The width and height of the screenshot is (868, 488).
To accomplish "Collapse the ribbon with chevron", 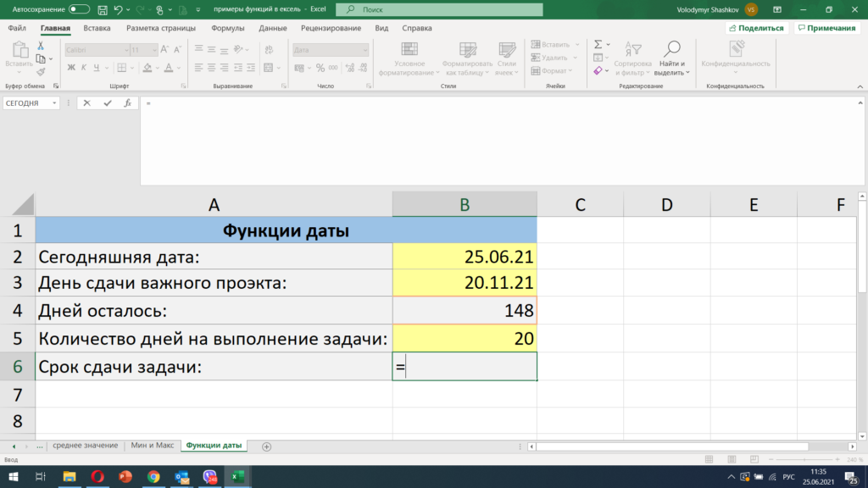I will [x=860, y=86].
